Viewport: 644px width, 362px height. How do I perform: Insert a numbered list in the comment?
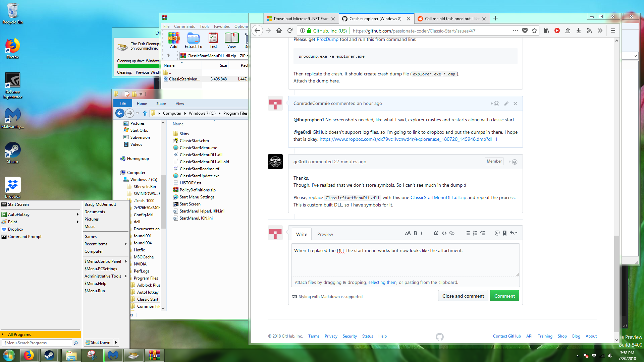coord(475,233)
